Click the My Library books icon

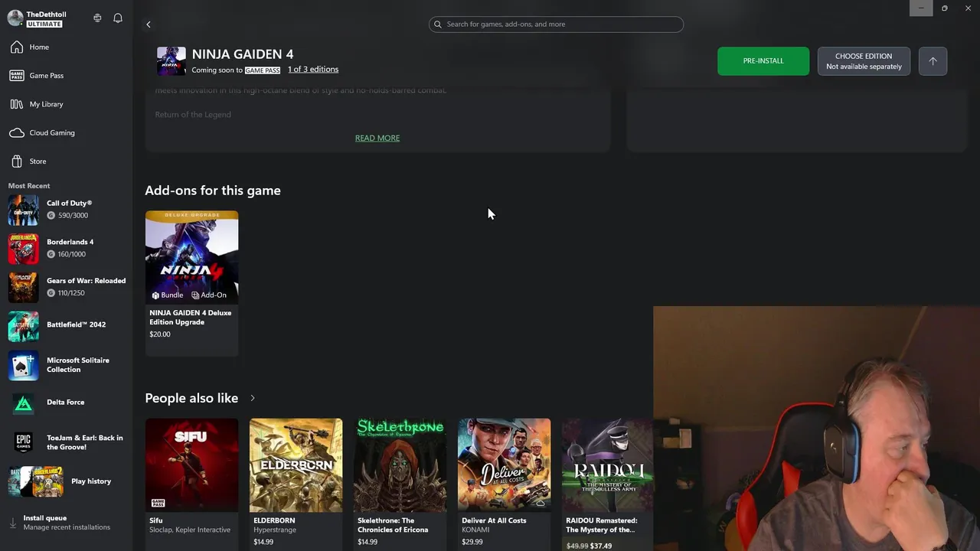[x=17, y=104]
